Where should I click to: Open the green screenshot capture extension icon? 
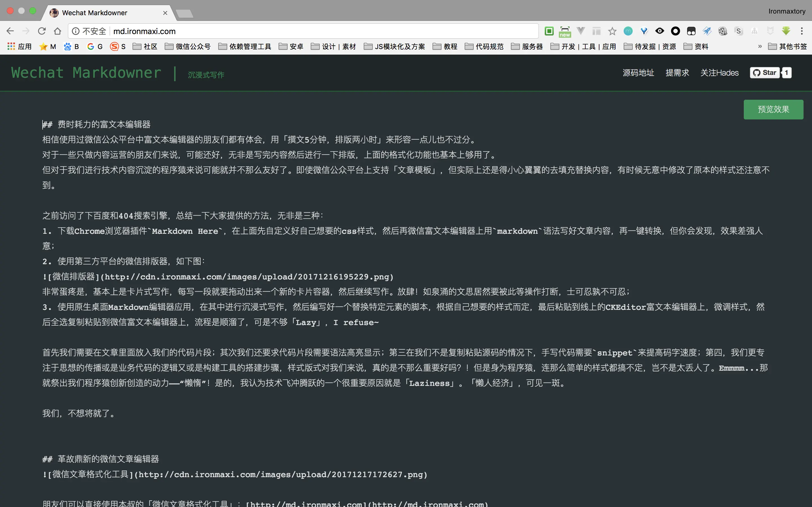(x=549, y=31)
